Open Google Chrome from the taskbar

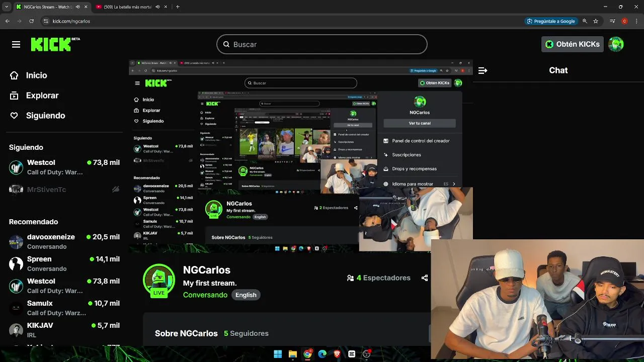click(307, 354)
